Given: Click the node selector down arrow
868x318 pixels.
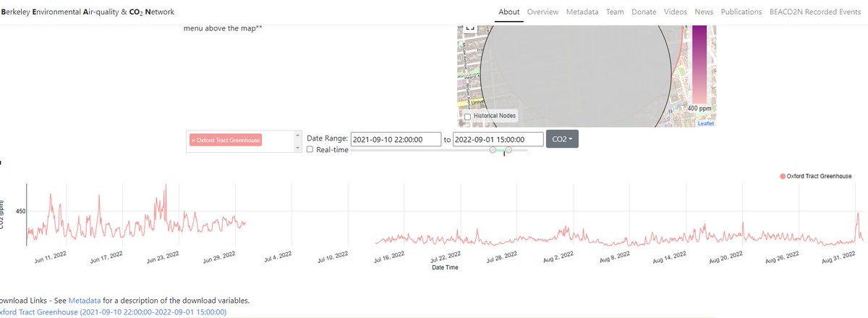Looking at the screenshot, I should coord(298,147).
